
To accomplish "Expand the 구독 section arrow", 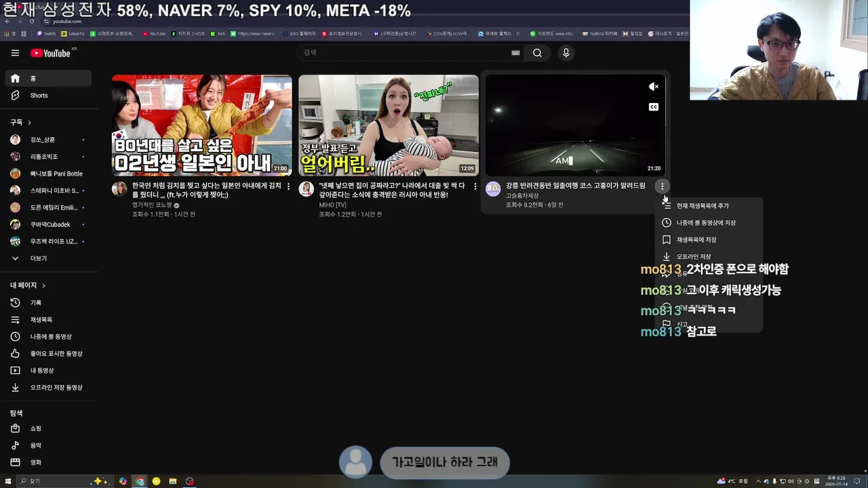I will tap(29, 123).
